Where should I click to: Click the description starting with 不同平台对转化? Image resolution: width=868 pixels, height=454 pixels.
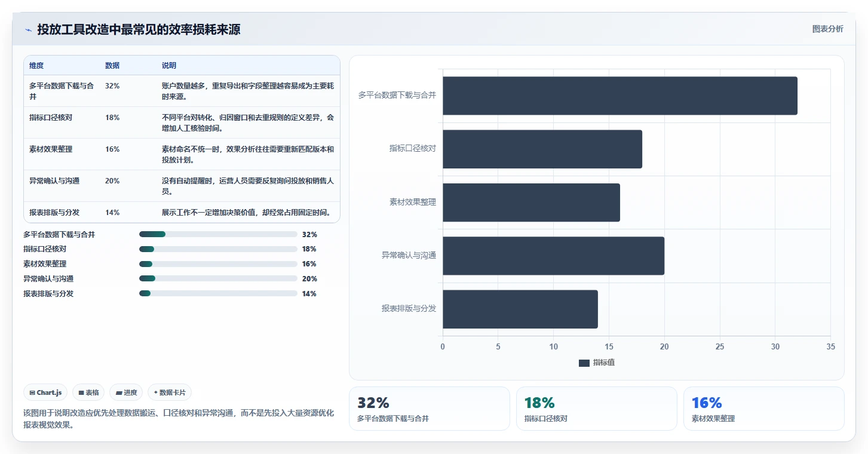[x=248, y=122]
